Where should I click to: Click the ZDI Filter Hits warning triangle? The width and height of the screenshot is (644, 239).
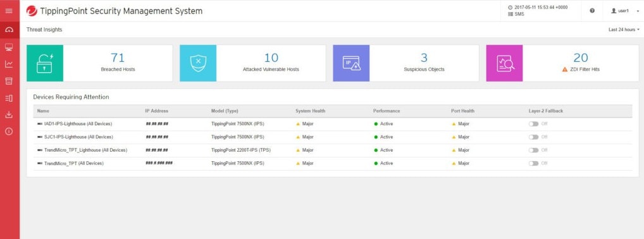[565, 70]
